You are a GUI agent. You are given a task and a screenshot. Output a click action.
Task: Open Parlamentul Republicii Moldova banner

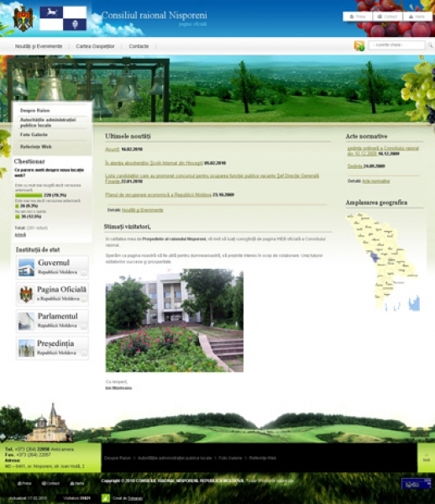pyautogui.click(x=52, y=321)
